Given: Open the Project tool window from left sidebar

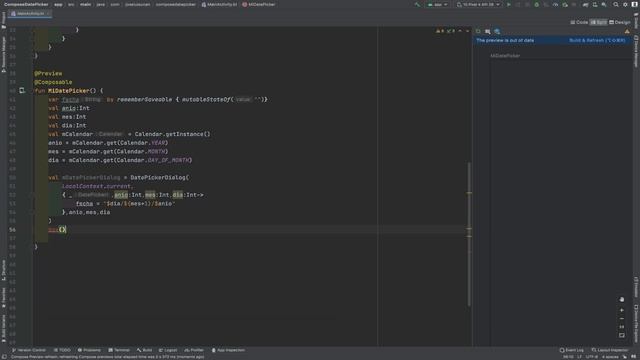Looking at the screenshot, I should point(4,20).
